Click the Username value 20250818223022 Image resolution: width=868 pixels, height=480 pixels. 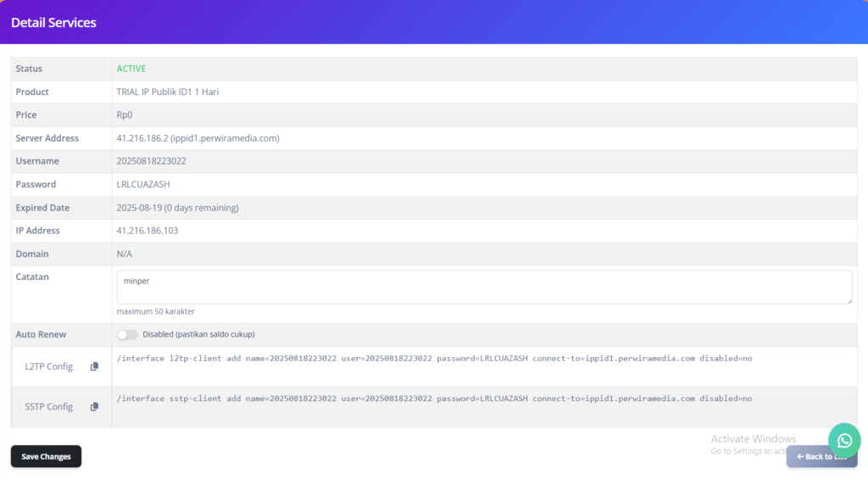[x=151, y=161]
